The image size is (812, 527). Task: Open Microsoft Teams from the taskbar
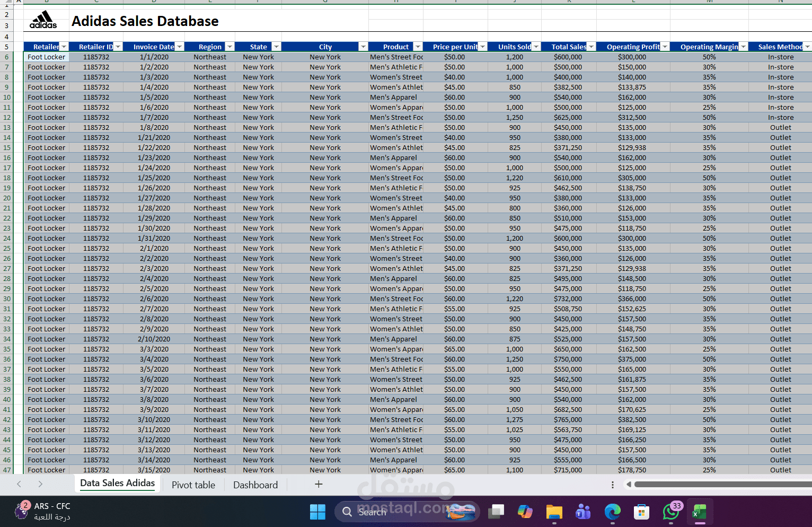[583, 512]
